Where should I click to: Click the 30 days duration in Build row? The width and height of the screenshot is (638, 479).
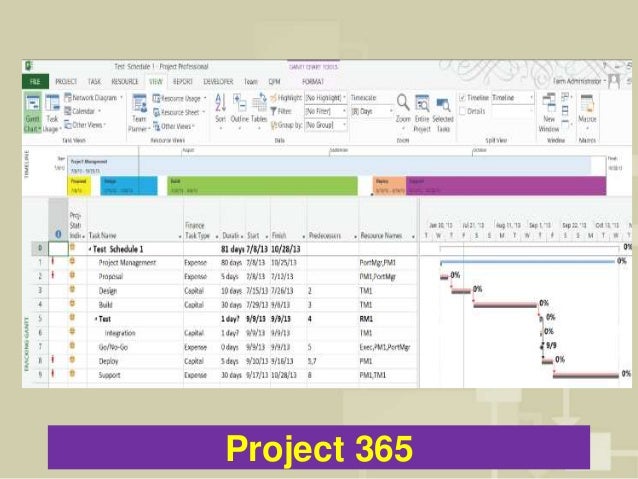232,305
